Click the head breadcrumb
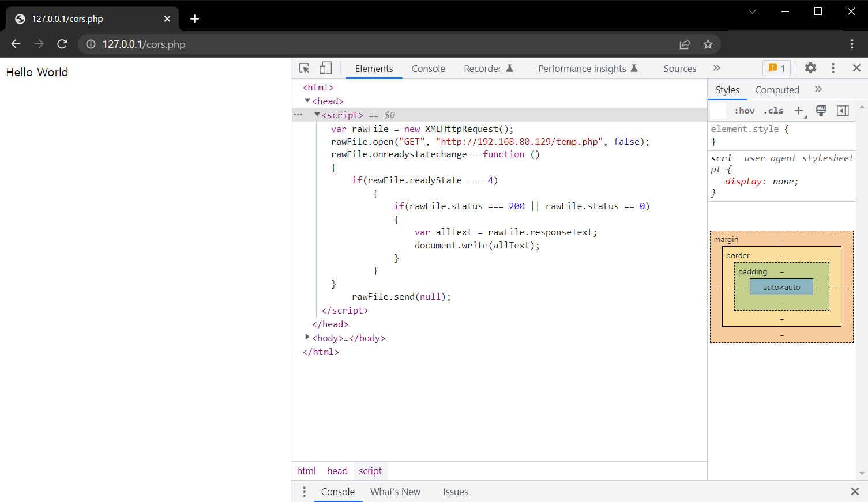 click(337, 471)
